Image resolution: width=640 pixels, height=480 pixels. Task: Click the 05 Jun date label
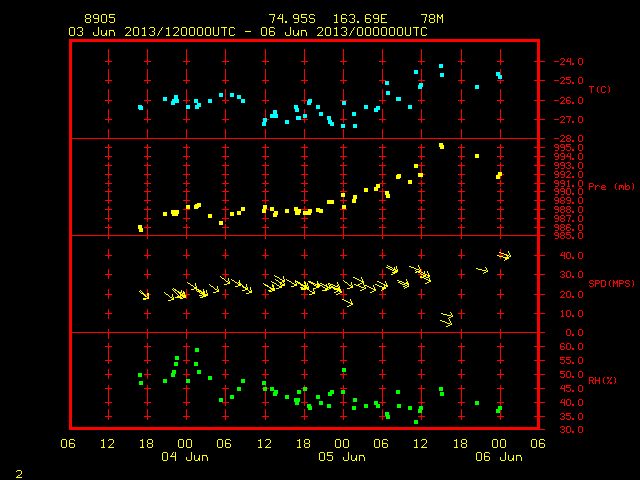click(342, 457)
